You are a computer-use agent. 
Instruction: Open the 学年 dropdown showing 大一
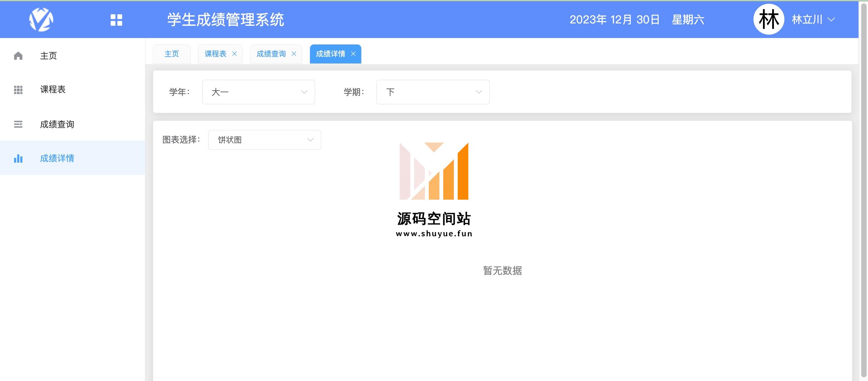tap(258, 92)
